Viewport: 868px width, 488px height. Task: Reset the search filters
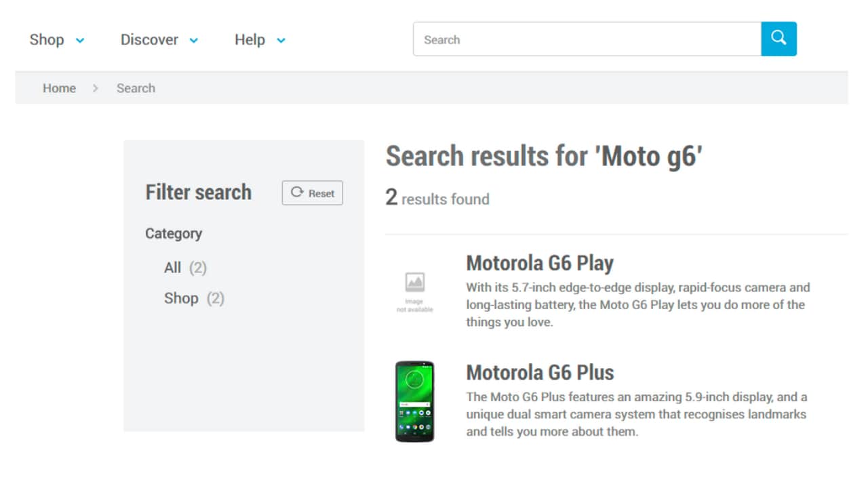pos(313,193)
